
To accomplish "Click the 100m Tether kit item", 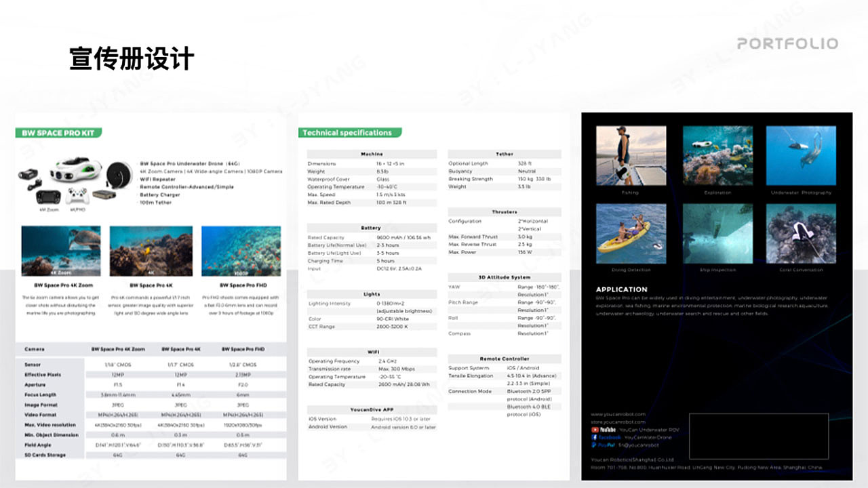I will point(156,202).
